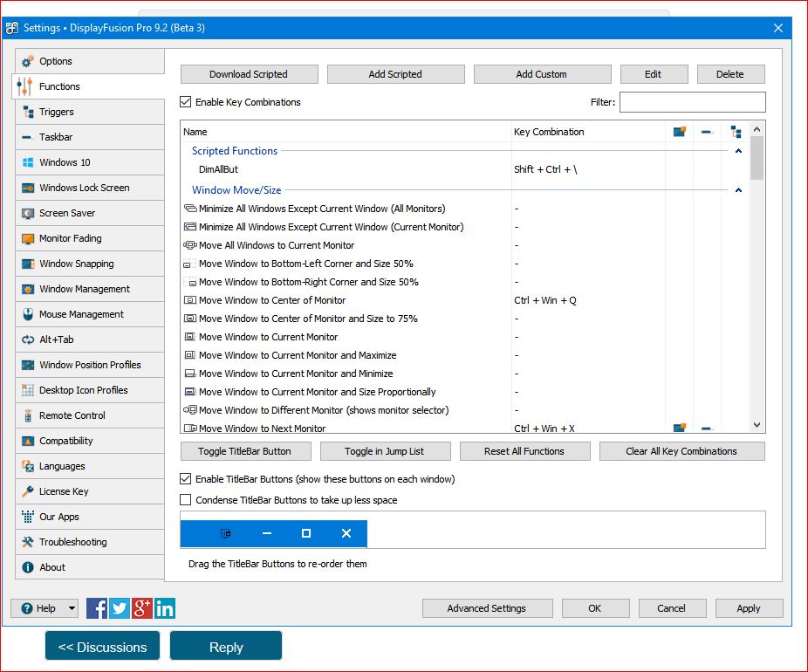
Task: Click into the Filter text field
Action: [x=692, y=102]
